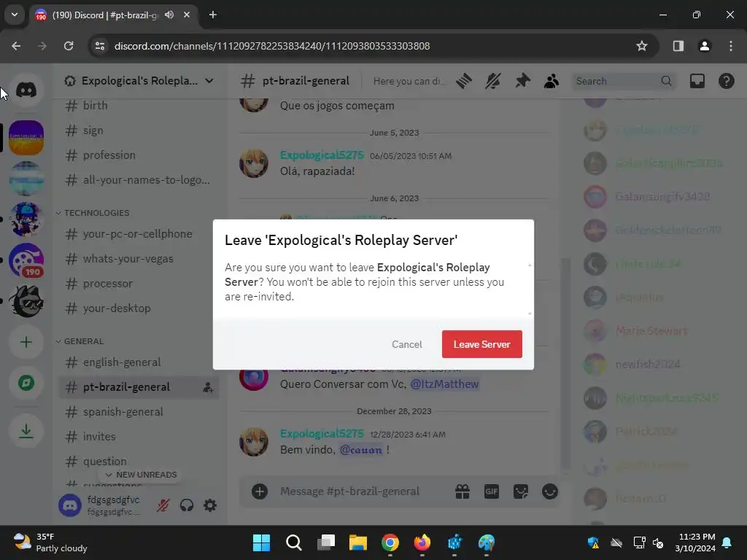Collapse the GENERAL category
The height and width of the screenshot is (560, 747).
pos(80,341)
